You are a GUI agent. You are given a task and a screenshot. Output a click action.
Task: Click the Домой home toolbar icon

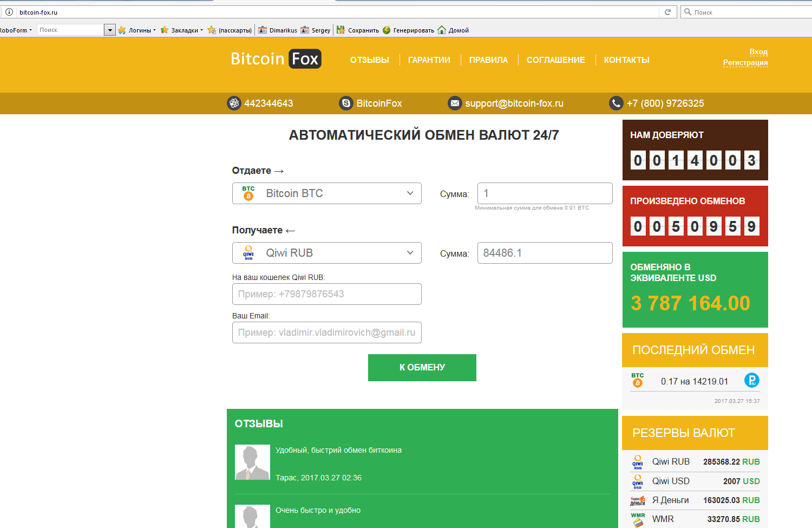(442, 30)
